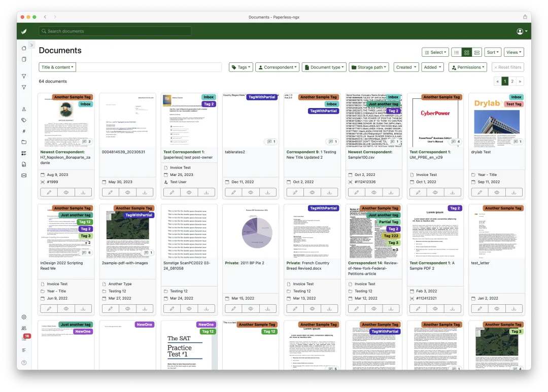
Task: Open the Storage path filter dropdown
Action: click(369, 67)
